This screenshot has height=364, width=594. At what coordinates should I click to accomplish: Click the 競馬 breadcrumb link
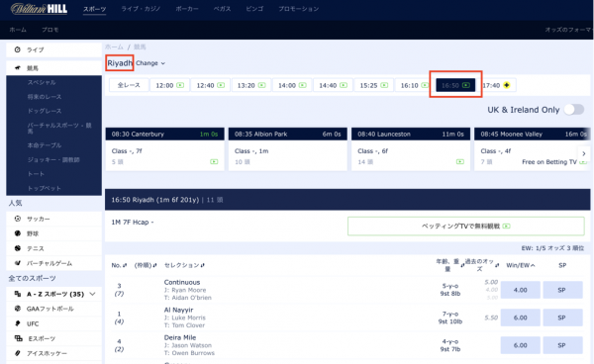click(140, 46)
